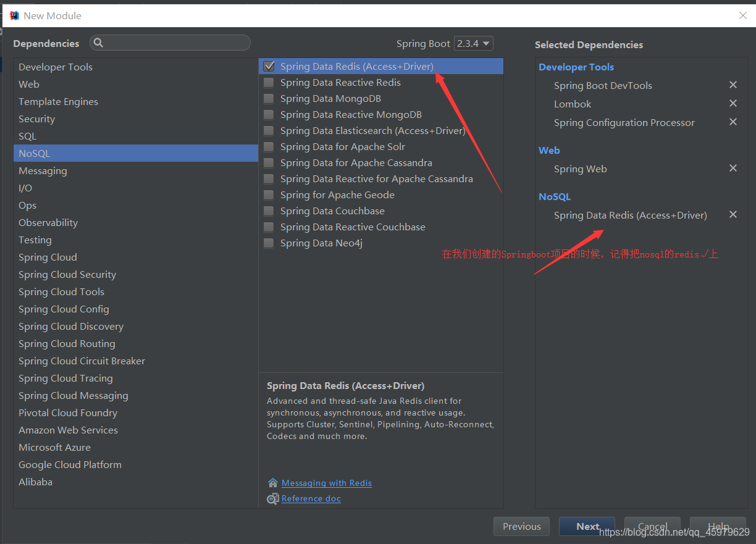This screenshot has width=756, height=544.
Task: Click Next to continue
Action: (x=587, y=526)
